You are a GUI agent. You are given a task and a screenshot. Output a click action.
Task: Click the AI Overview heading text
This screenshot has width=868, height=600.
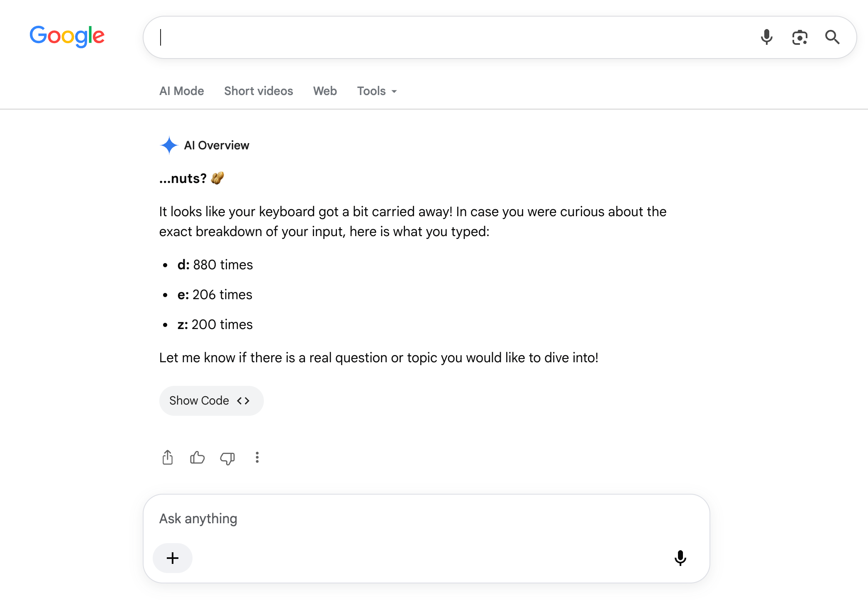(217, 145)
